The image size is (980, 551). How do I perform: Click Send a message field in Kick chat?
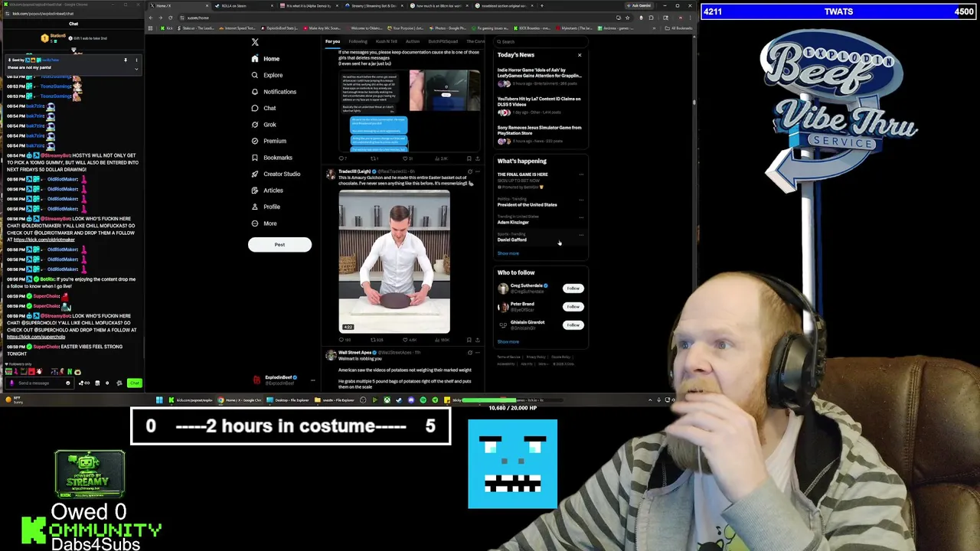[x=38, y=383]
